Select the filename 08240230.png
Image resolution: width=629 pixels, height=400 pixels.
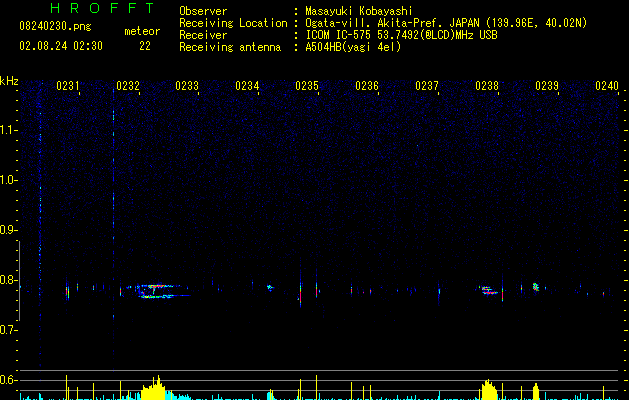55,26
